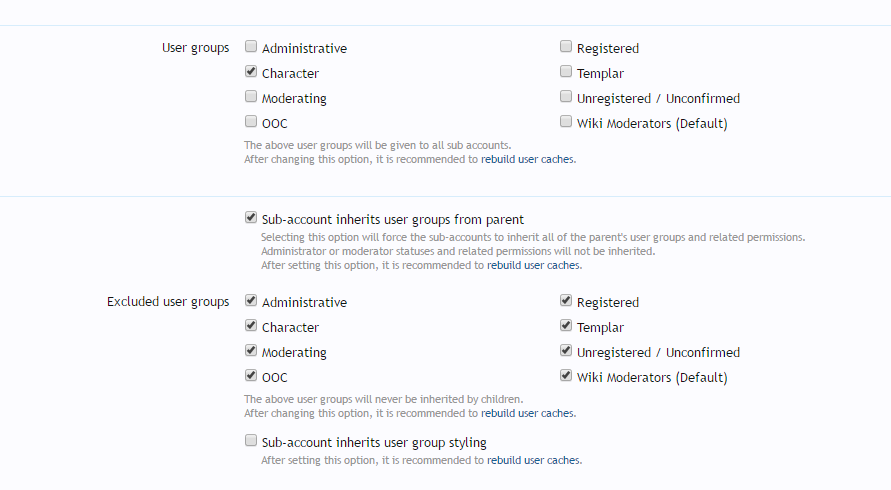The image size is (891, 490).
Task: Uncheck Registered in Excluded user groups
Action: 566,301
